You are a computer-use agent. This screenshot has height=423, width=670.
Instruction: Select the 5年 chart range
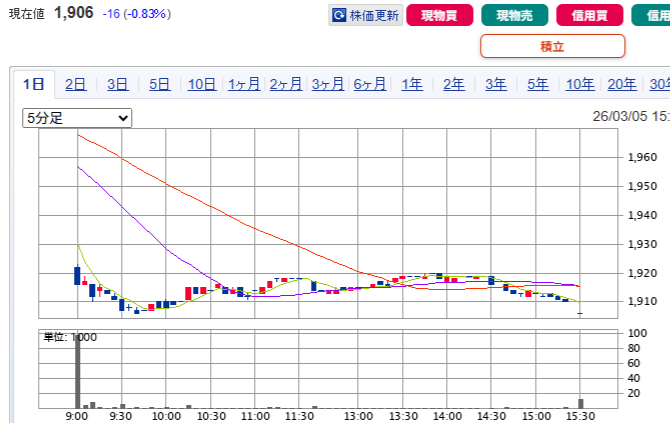537,84
